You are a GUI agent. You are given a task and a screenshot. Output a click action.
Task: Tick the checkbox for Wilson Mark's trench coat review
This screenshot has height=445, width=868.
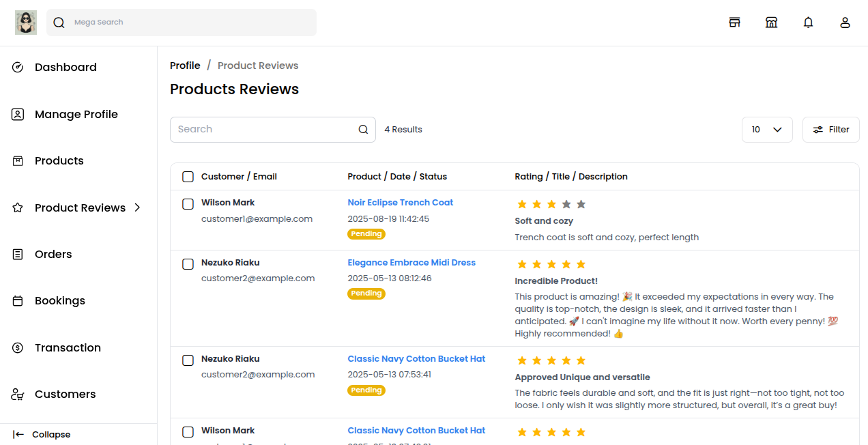188,203
